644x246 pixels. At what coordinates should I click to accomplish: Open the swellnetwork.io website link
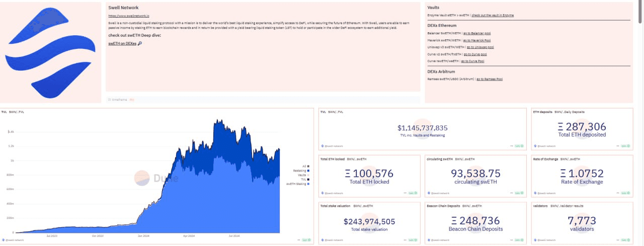coord(128,16)
